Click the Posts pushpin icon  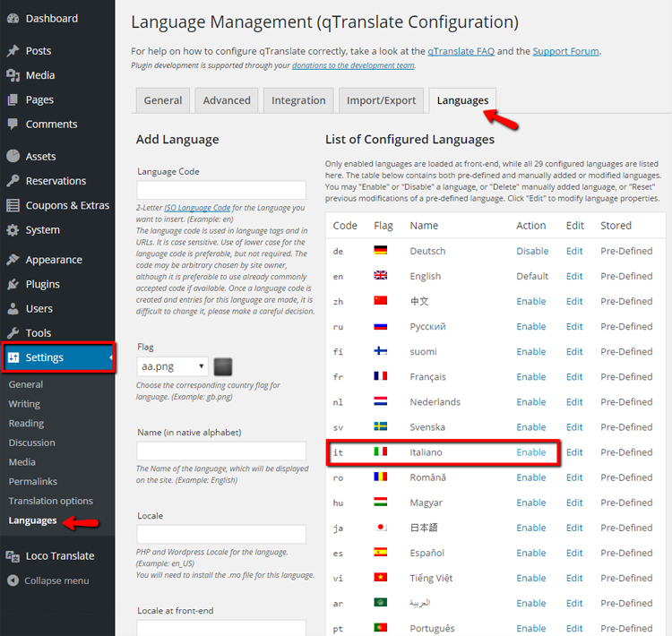tap(13, 50)
